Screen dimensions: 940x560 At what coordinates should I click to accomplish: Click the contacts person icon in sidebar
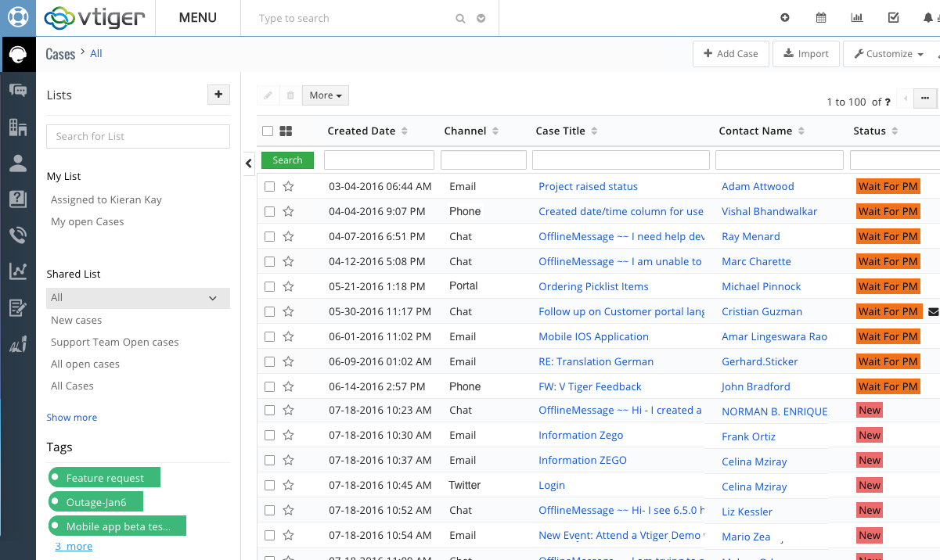point(18,163)
